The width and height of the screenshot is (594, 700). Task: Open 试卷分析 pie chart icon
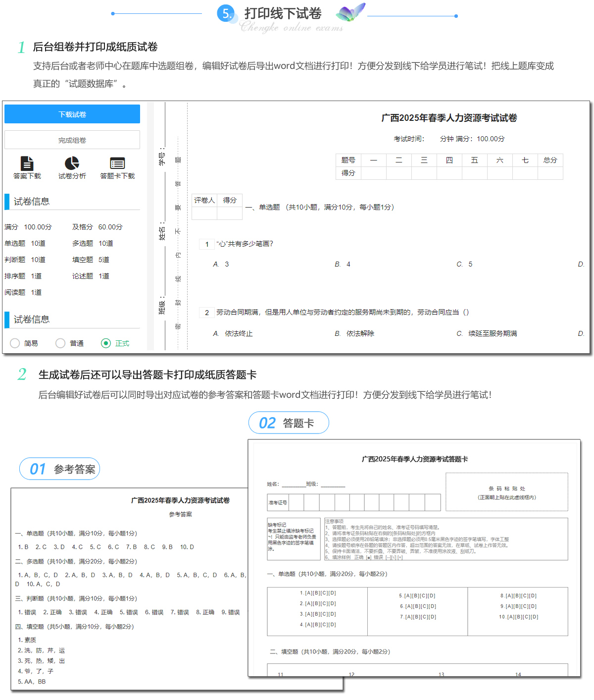(72, 163)
